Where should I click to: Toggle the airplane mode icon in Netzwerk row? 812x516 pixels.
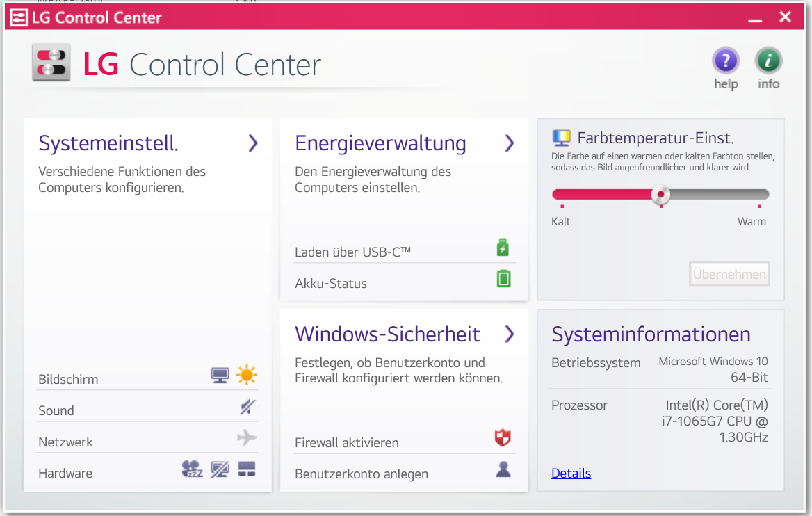pos(246,438)
